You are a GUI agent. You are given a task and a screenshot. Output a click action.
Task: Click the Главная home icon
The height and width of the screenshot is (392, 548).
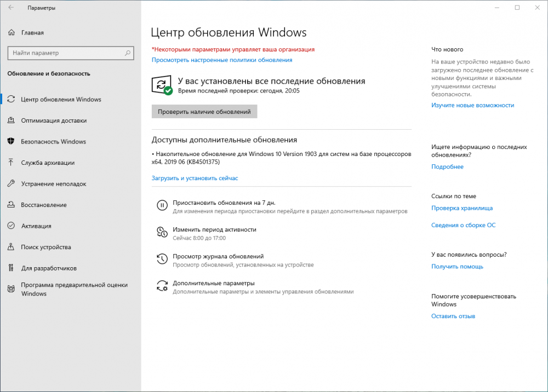pos(12,32)
